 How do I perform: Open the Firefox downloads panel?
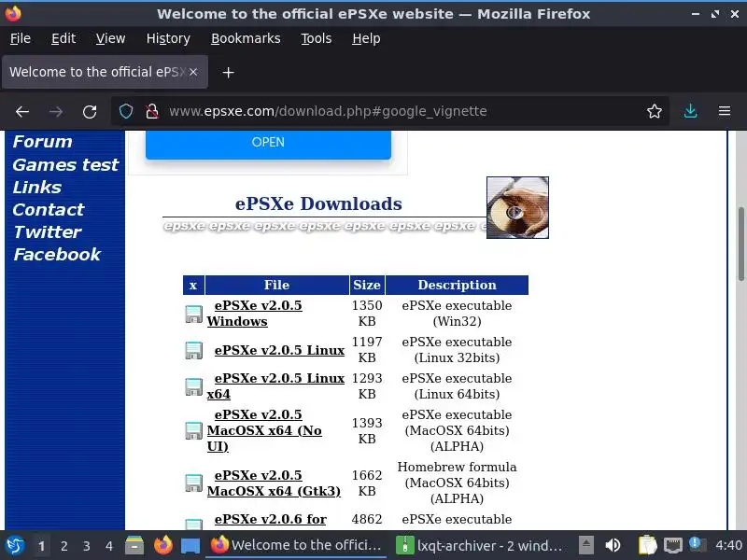point(690,111)
